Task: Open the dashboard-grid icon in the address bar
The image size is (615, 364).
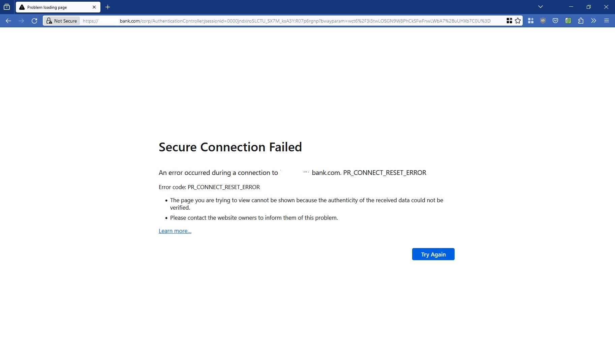Action: [510, 21]
